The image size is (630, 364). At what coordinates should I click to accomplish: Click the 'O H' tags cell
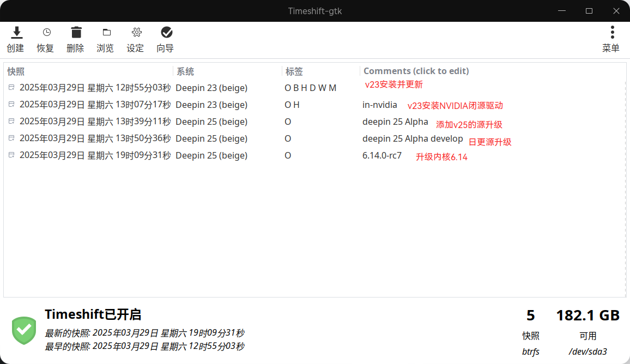coord(292,105)
